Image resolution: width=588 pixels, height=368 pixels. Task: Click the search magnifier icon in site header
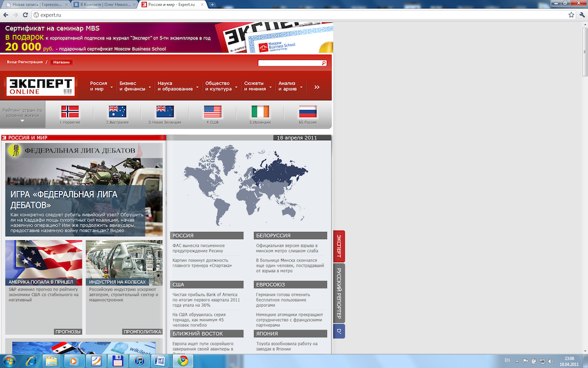[x=324, y=63]
